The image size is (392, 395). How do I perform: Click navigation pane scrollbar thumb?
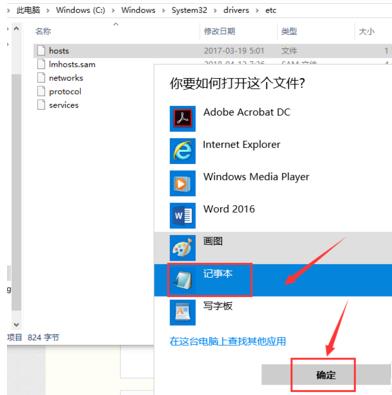[16, 192]
